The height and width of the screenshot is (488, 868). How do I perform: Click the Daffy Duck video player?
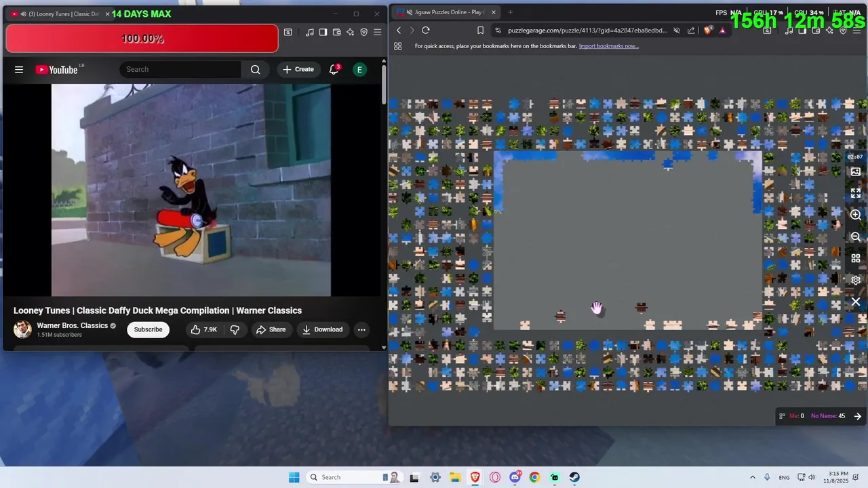(x=191, y=190)
